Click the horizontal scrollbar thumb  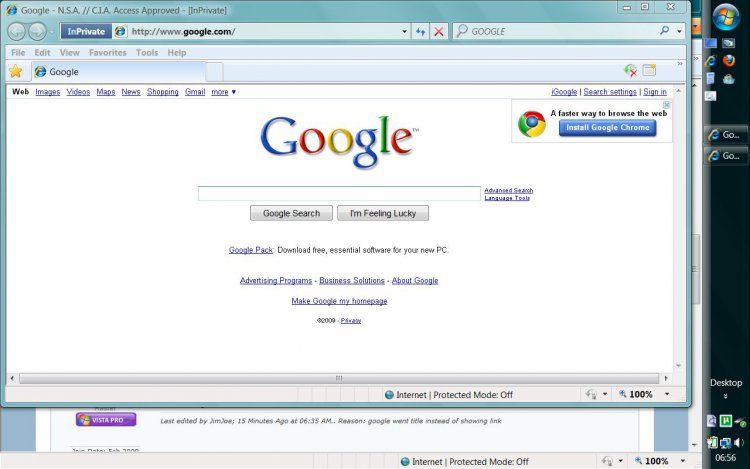click(x=339, y=378)
